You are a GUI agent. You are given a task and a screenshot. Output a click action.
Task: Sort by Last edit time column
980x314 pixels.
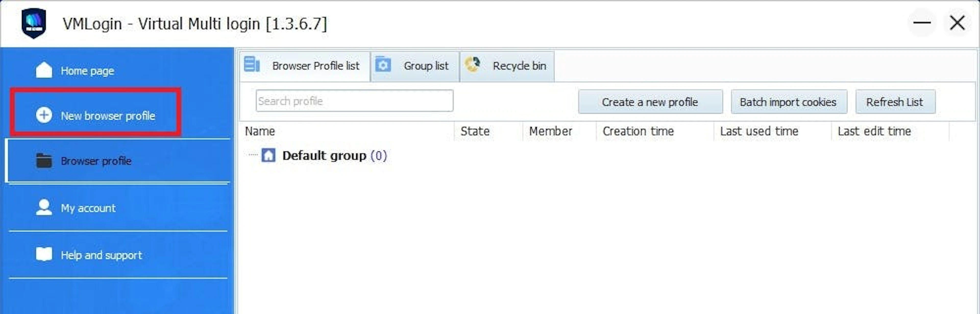pos(890,131)
